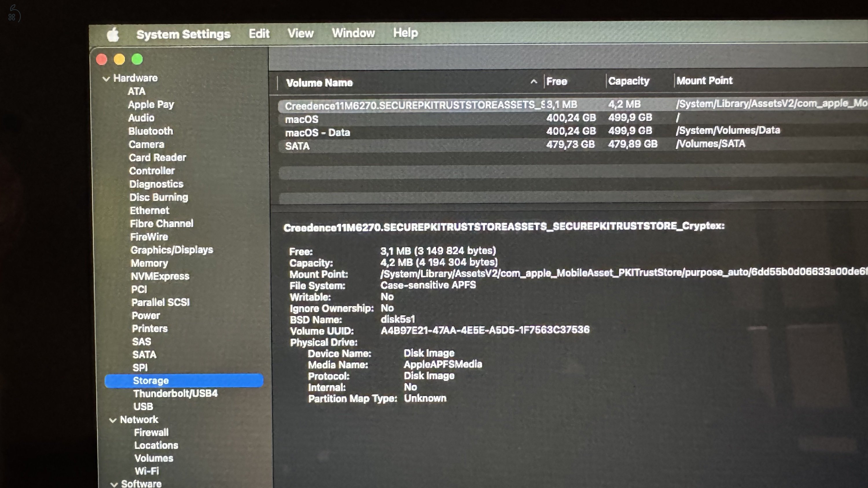Select Camera in the sidebar
The width and height of the screenshot is (868, 488).
coord(147,144)
